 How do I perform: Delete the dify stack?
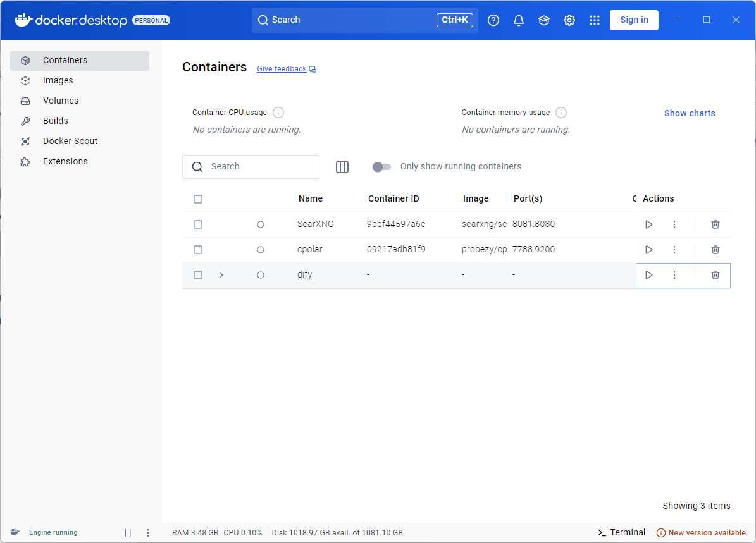coord(716,275)
